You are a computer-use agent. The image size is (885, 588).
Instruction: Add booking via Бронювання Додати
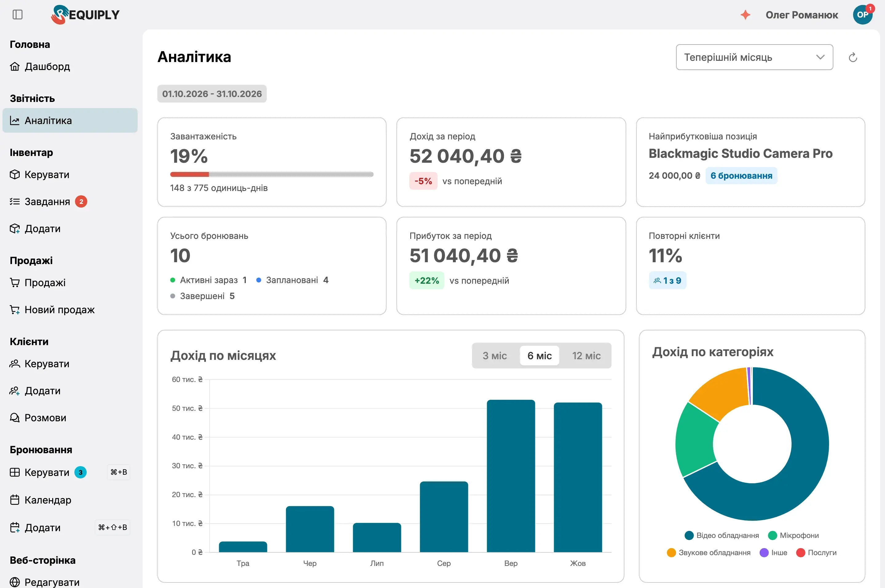coord(70,528)
